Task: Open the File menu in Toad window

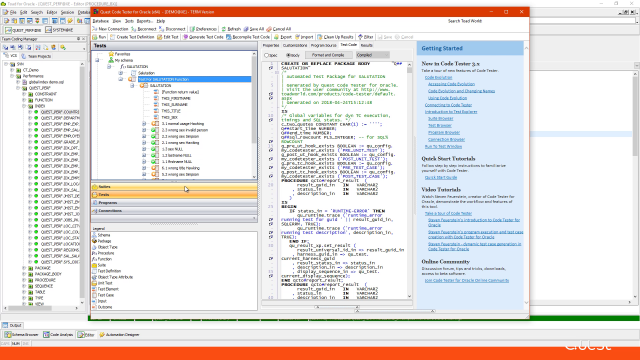Action: [x=13, y=12]
